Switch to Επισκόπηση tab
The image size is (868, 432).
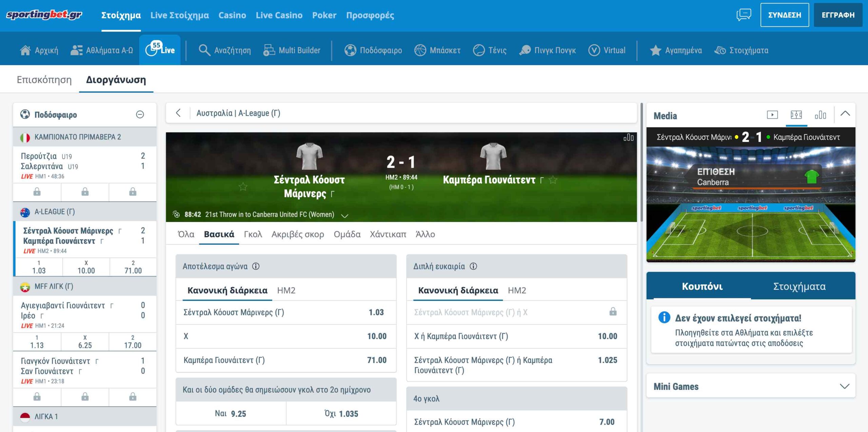click(x=44, y=80)
